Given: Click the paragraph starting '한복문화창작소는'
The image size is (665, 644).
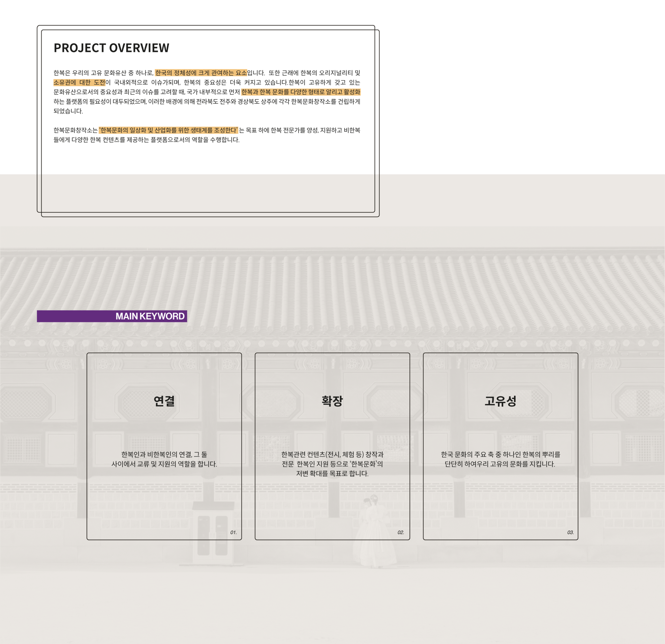Looking at the screenshot, I should point(76,130).
